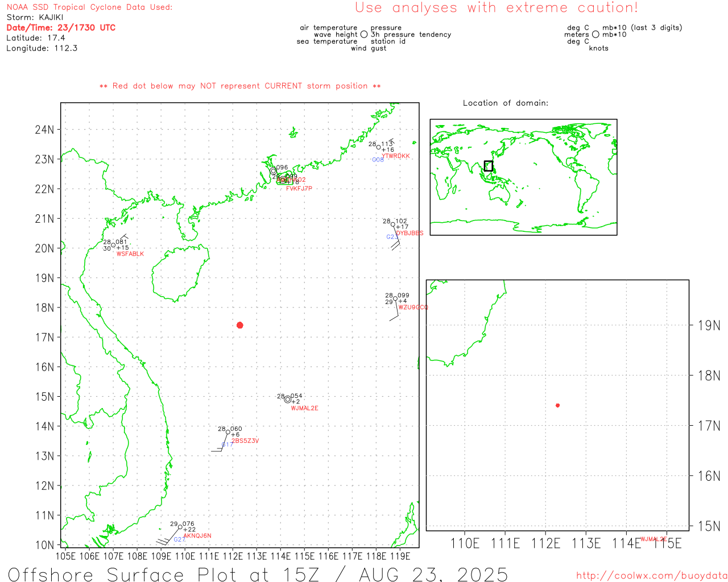Click the 19N label on the zoomed inset map
Screen dimensions: 728x582
click(709, 326)
